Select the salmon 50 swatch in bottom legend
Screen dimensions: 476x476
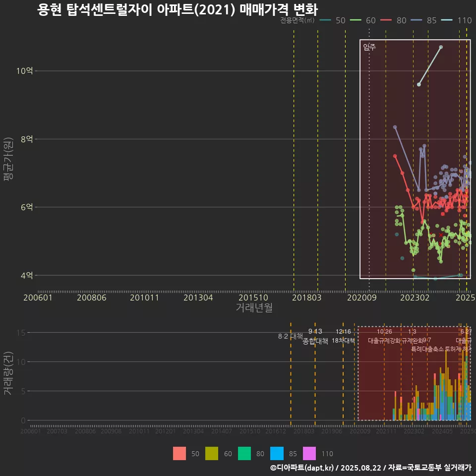coord(179,454)
